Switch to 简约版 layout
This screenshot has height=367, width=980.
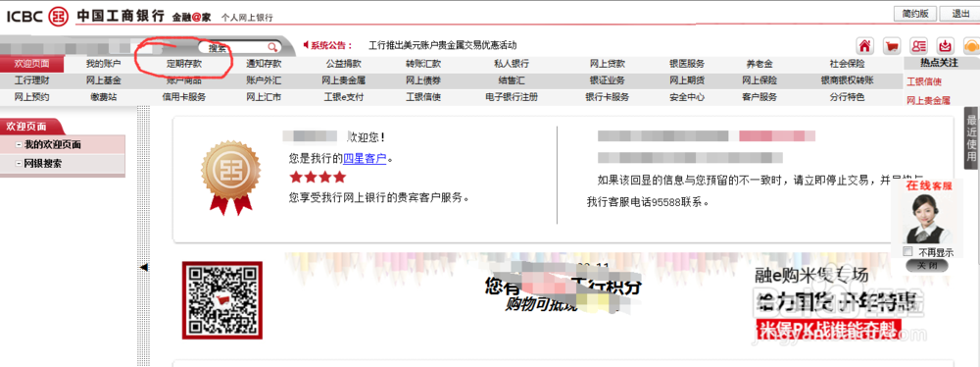click(915, 13)
